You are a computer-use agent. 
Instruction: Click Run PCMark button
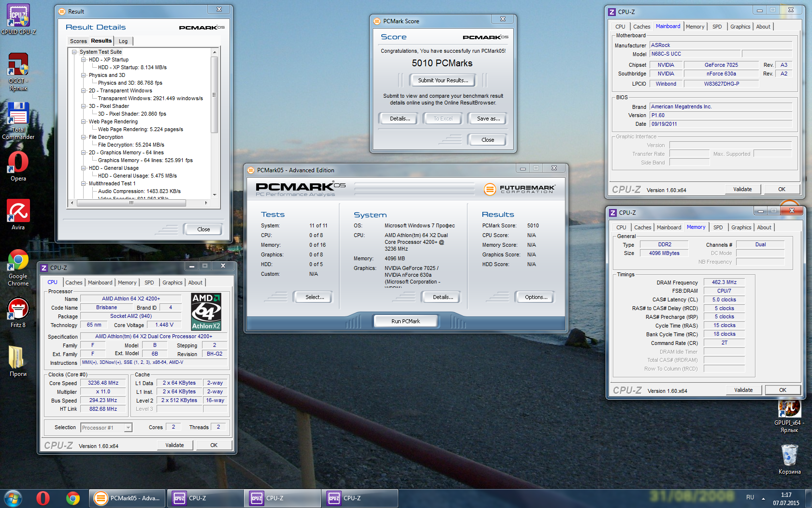click(x=406, y=321)
